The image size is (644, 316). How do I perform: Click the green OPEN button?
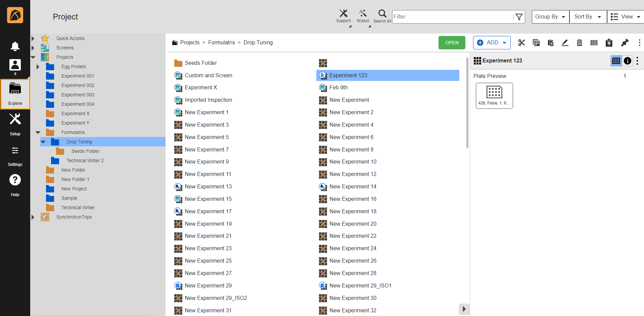(x=452, y=43)
